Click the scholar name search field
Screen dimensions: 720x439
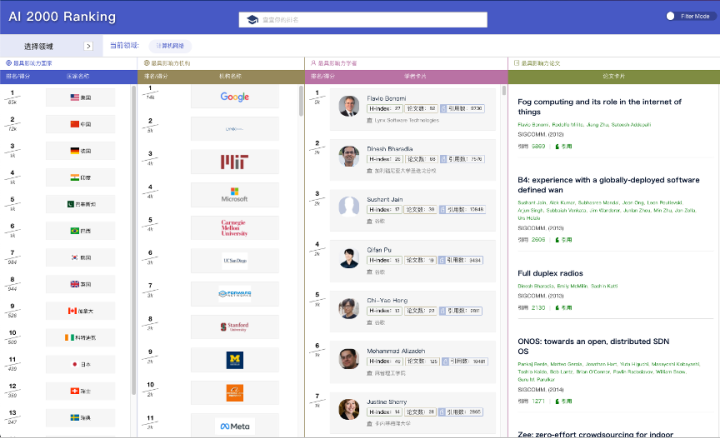tap(363, 20)
